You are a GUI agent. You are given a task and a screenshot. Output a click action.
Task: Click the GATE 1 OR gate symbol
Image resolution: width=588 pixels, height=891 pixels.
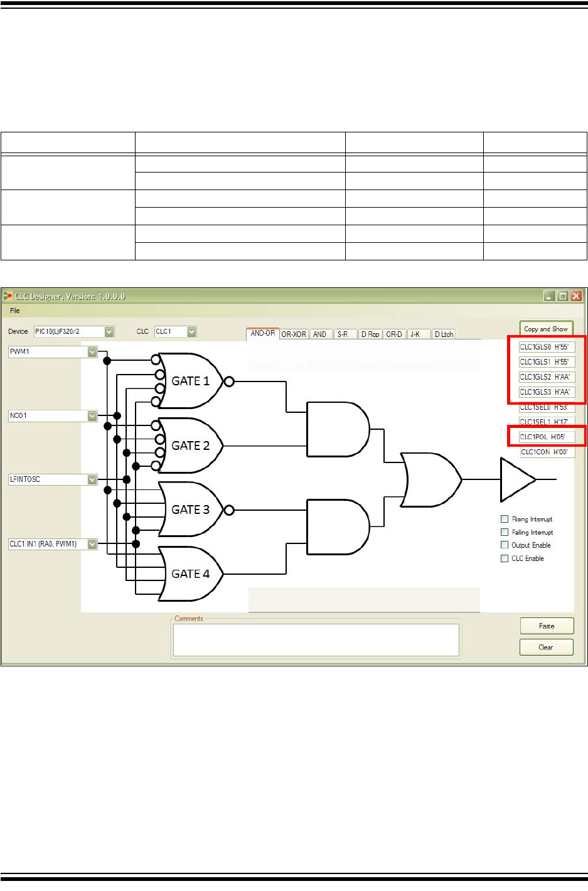click(x=190, y=381)
